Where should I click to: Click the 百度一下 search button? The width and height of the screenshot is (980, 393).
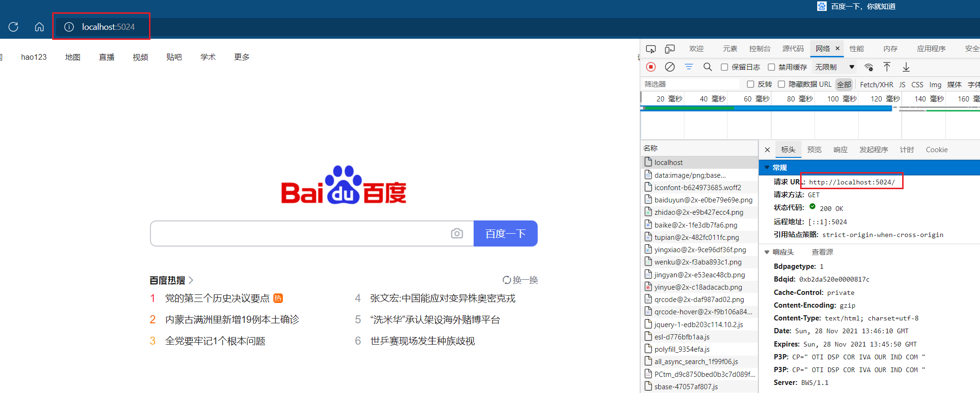(505, 233)
